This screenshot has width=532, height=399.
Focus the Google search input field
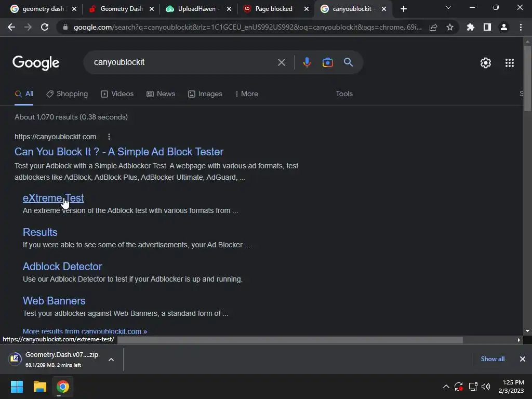pos(183,62)
